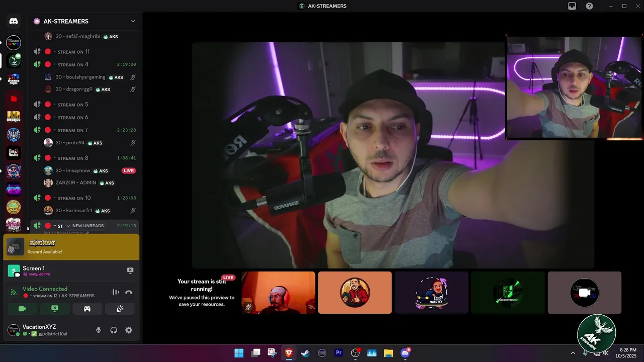Open Steam in taskbar
The height and width of the screenshot is (362, 644).
305,353
